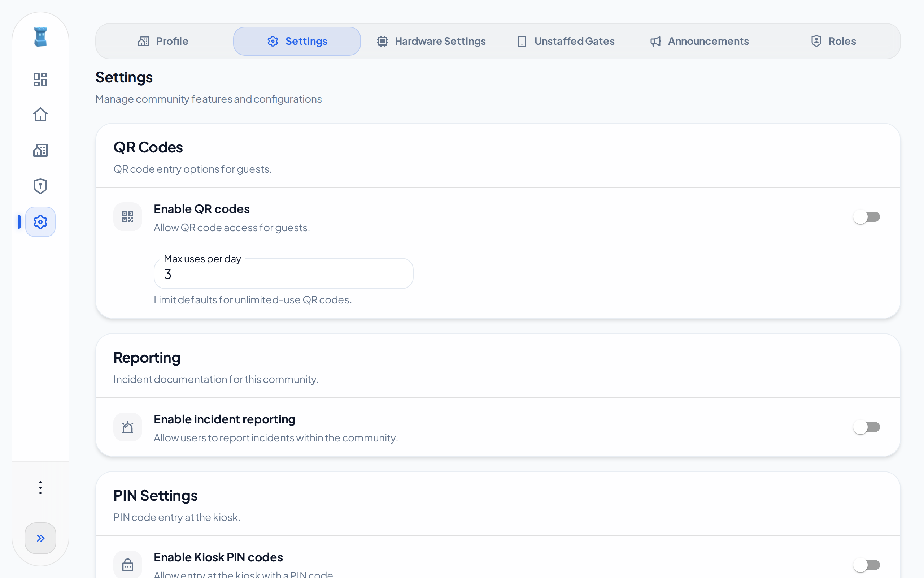Click the siren icon beside incident reporting
The image size is (924, 578).
click(x=128, y=427)
